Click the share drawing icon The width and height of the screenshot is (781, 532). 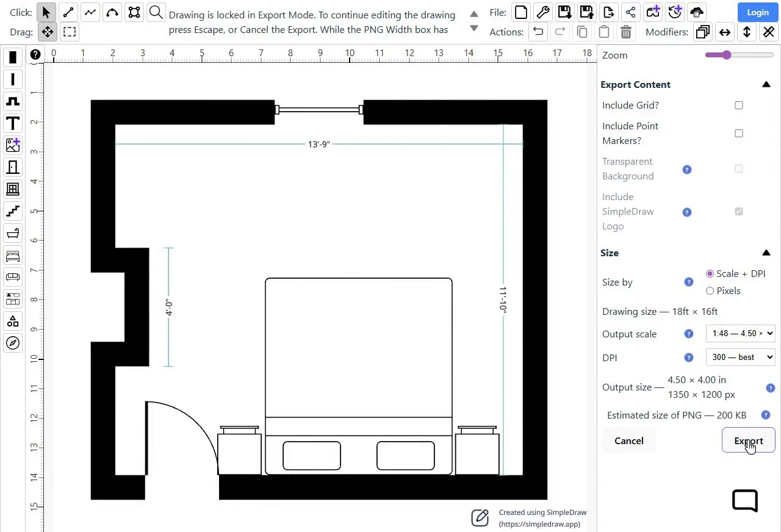pyautogui.click(x=631, y=12)
